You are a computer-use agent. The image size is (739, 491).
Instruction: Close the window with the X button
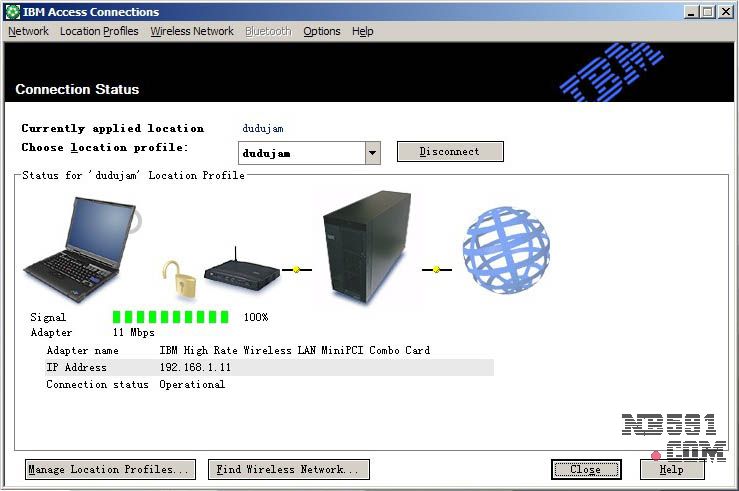[726, 12]
